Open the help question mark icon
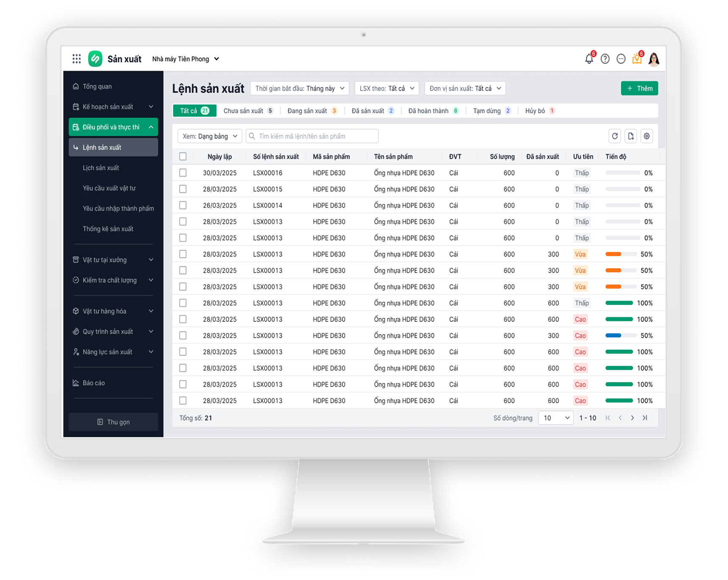This screenshot has width=728, height=580. [605, 59]
